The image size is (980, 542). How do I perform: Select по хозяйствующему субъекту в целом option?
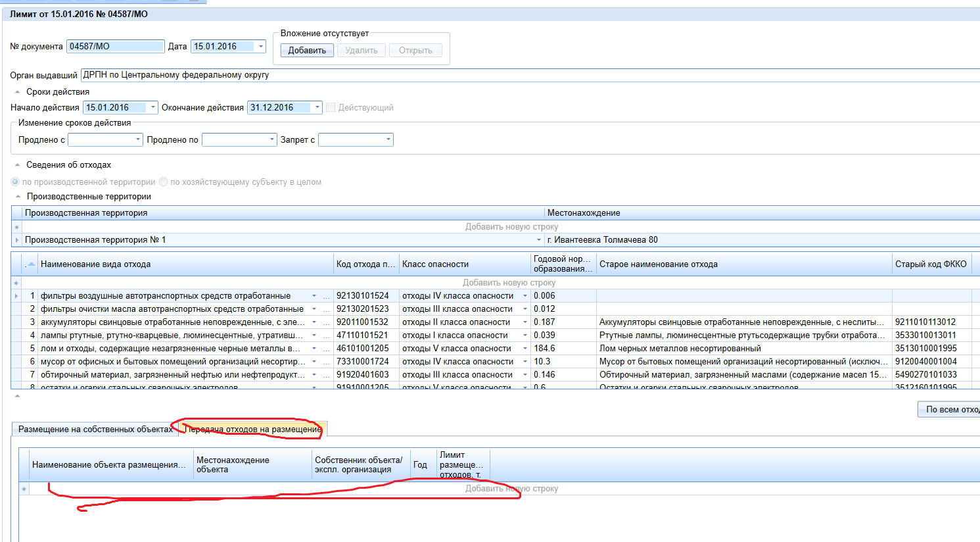164,182
